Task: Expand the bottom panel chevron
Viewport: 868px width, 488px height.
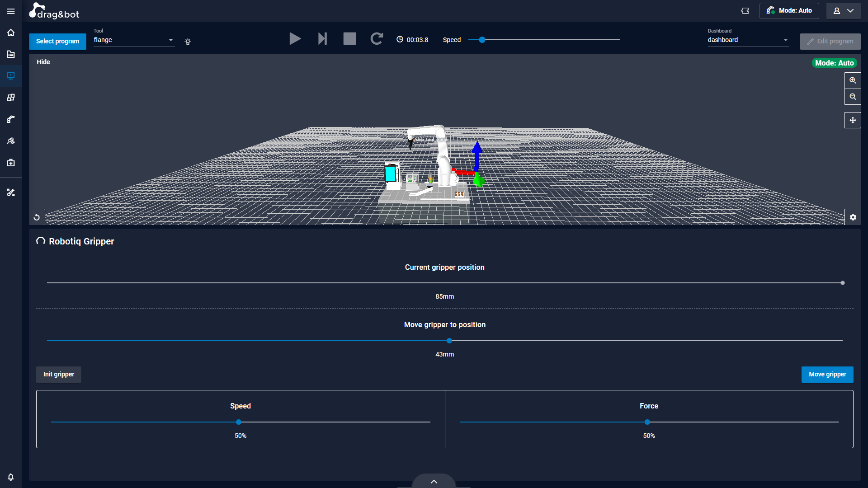Action: pyautogui.click(x=434, y=481)
